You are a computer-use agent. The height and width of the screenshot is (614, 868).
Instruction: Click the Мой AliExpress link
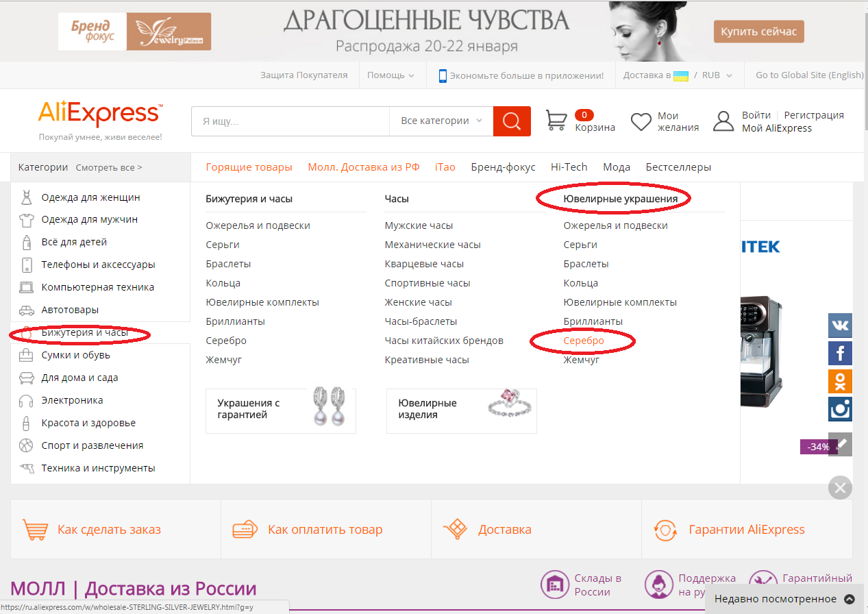(777, 128)
